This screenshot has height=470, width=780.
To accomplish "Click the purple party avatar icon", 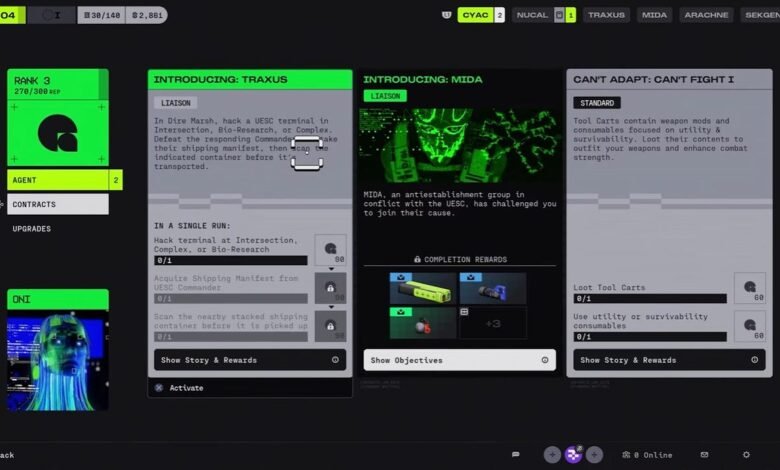I will 573,454.
